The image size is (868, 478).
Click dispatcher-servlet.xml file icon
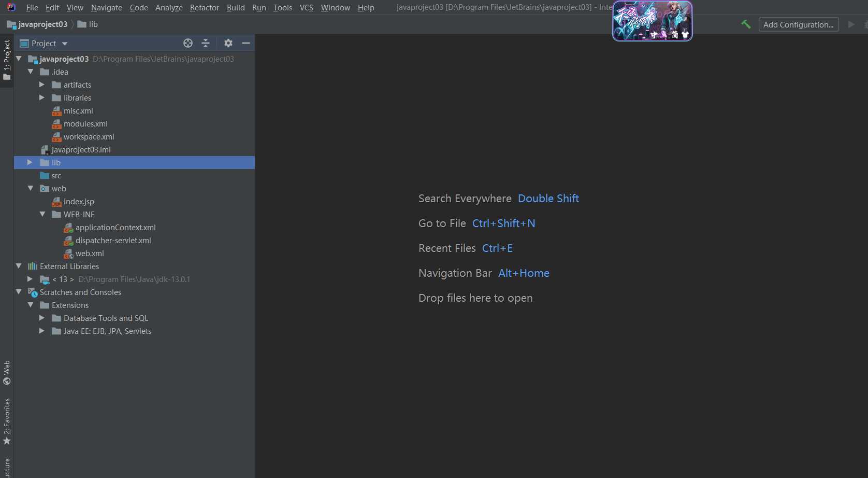(x=68, y=241)
